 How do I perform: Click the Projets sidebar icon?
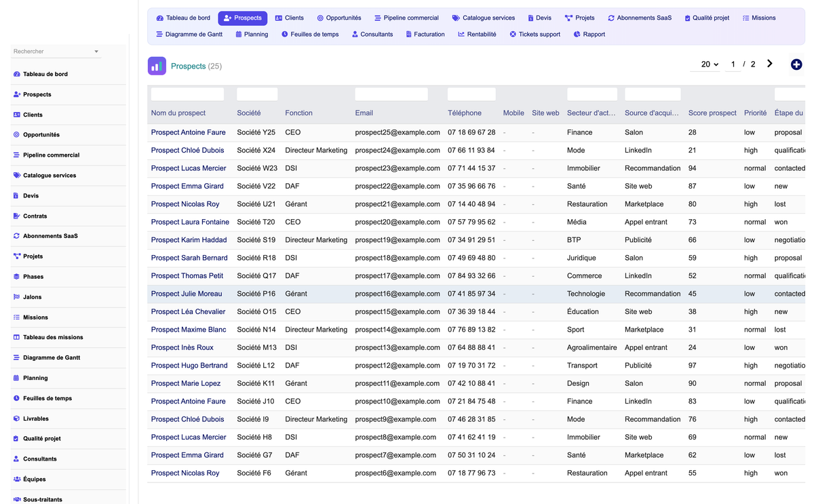[17, 256]
